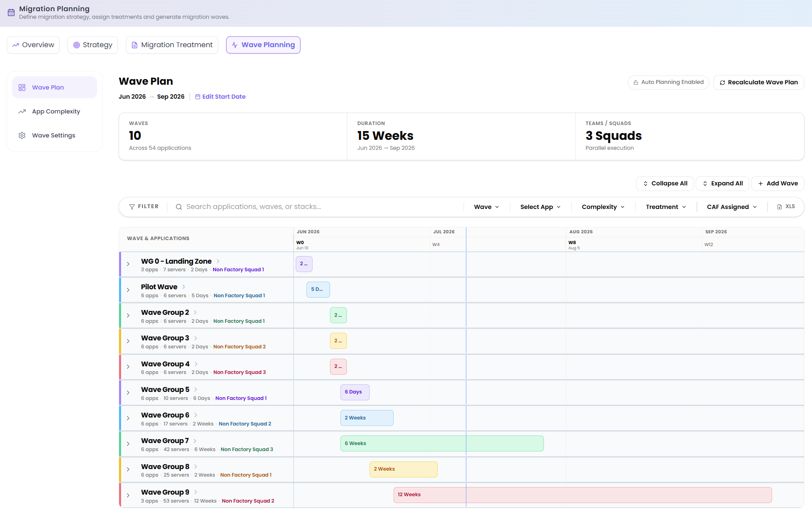Select the 12 Weeks Gantt bar
The width and height of the screenshot is (812, 515).
pos(583,495)
